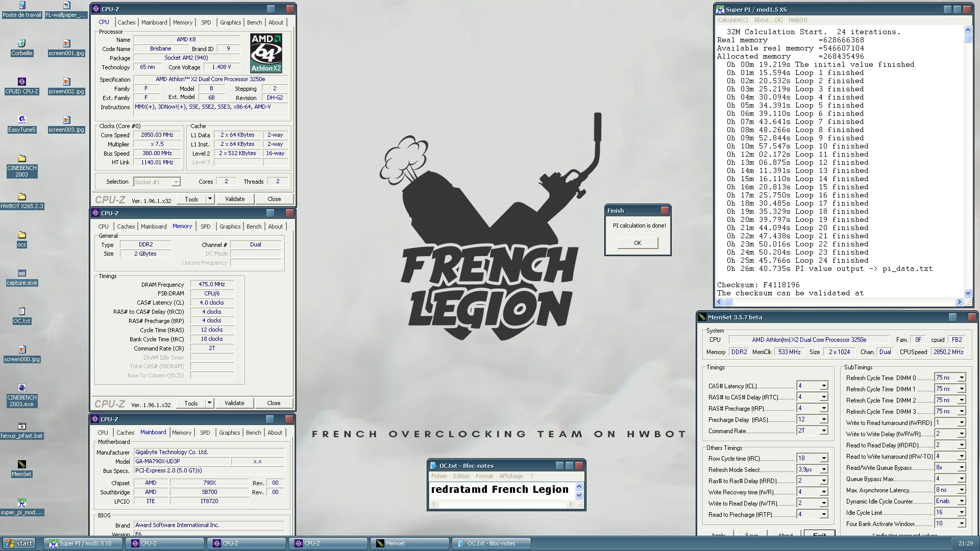
Task: Open Graphics tab in Memory CPU-Z window
Action: [230, 227]
